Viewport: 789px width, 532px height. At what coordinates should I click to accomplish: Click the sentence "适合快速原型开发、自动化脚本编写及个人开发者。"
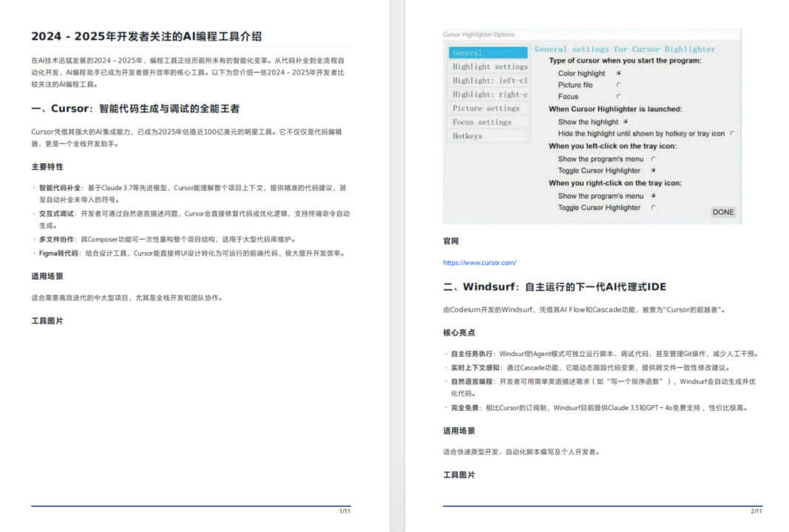click(521, 452)
